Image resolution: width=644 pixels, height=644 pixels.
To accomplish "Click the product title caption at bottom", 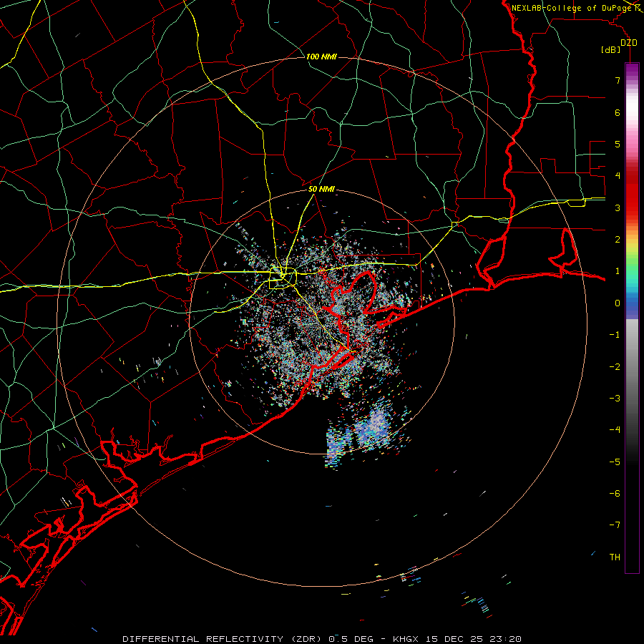I will click(x=322, y=639).
